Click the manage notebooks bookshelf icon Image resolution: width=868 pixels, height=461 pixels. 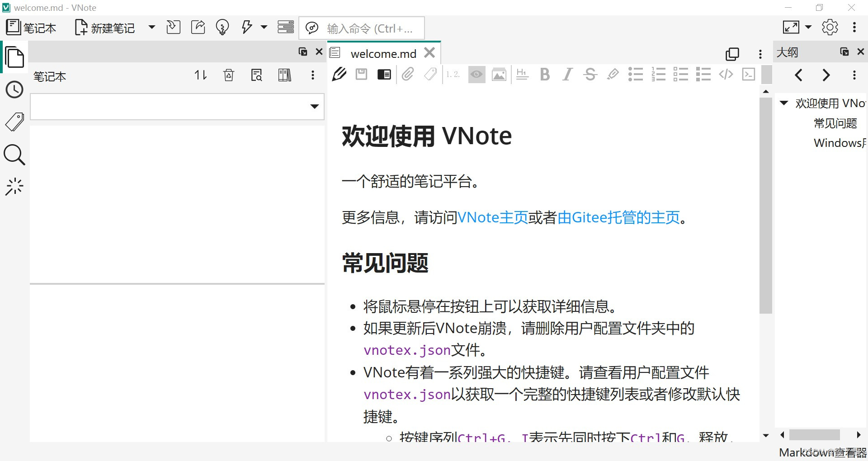(x=285, y=75)
